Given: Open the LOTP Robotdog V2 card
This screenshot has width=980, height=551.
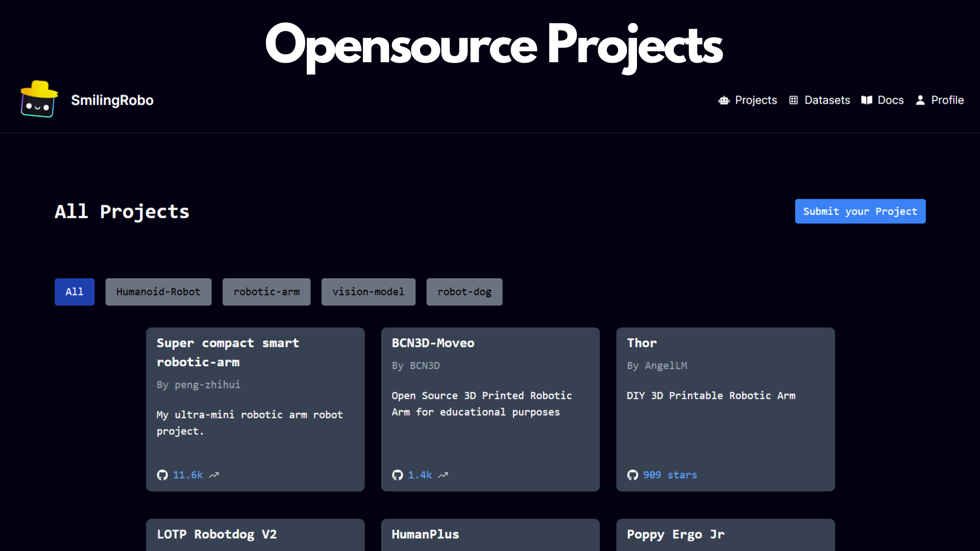Looking at the screenshot, I should (x=255, y=535).
